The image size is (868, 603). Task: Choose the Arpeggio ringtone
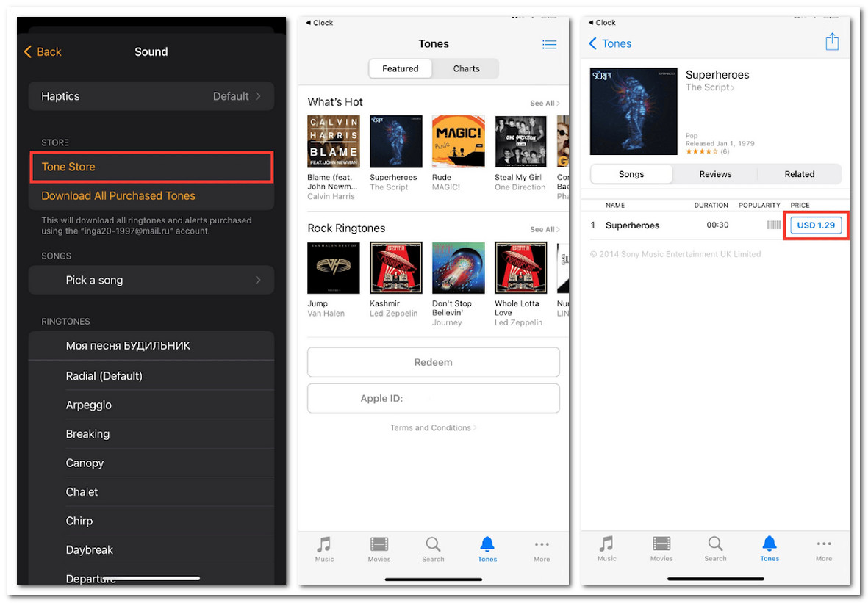[x=88, y=405]
